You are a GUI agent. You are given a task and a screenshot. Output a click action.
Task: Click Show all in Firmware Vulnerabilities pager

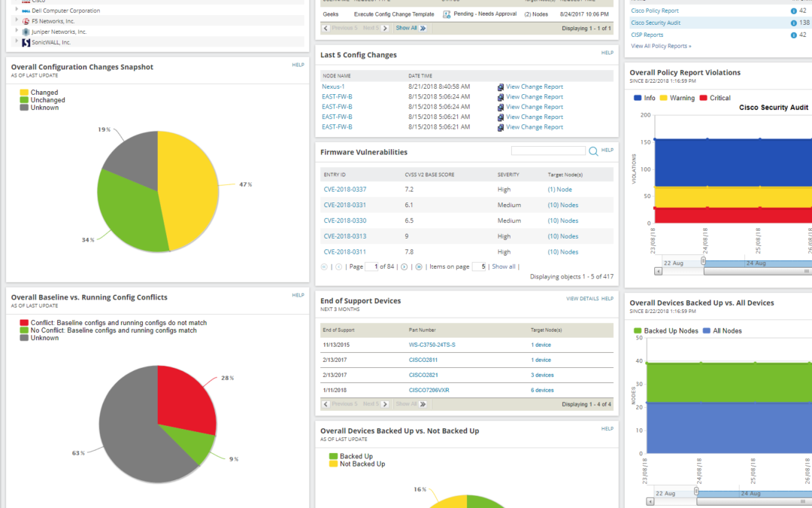503,267
